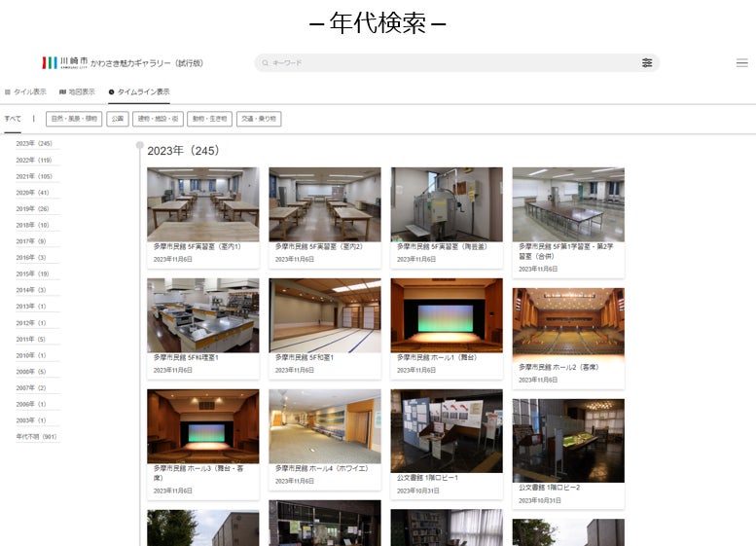Viewport: 756px width, 546px height.
Task: Select the タイムライン表示 tab
Action: 139,91
